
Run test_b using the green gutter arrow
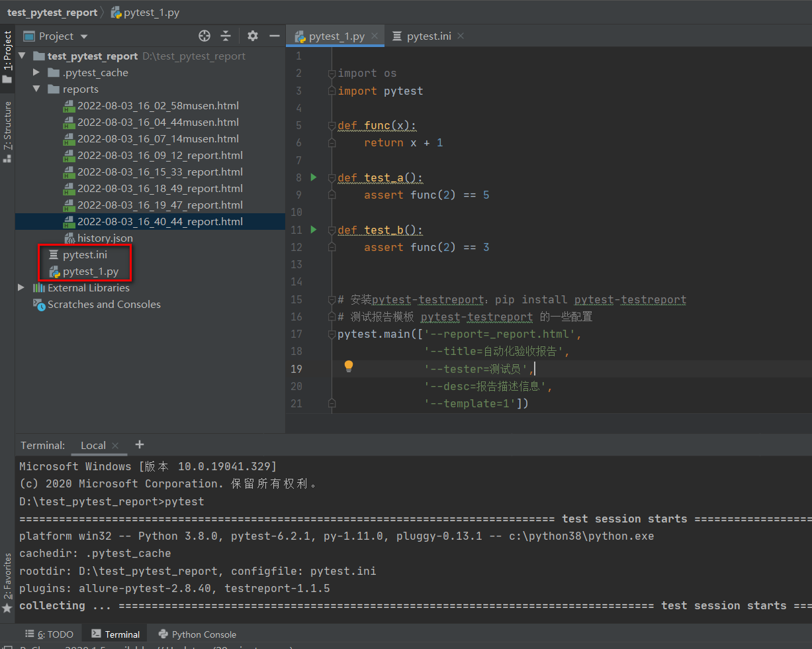[314, 230]
